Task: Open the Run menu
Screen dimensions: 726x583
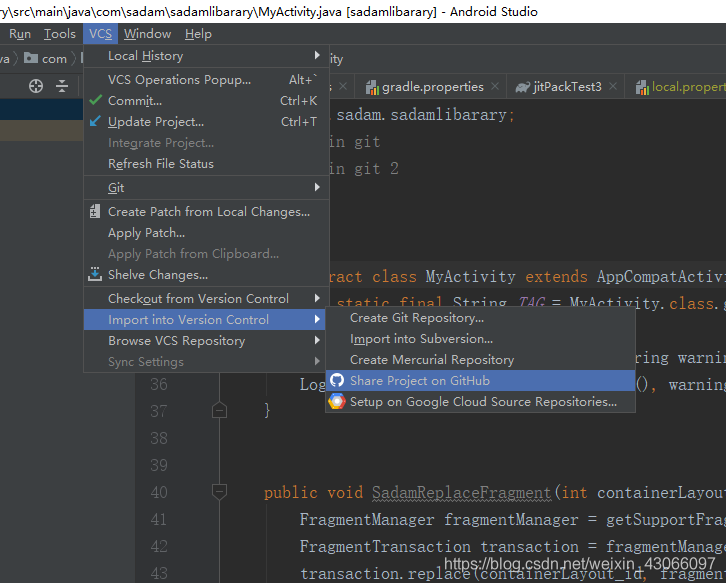Action: click(x=20, y=34)
